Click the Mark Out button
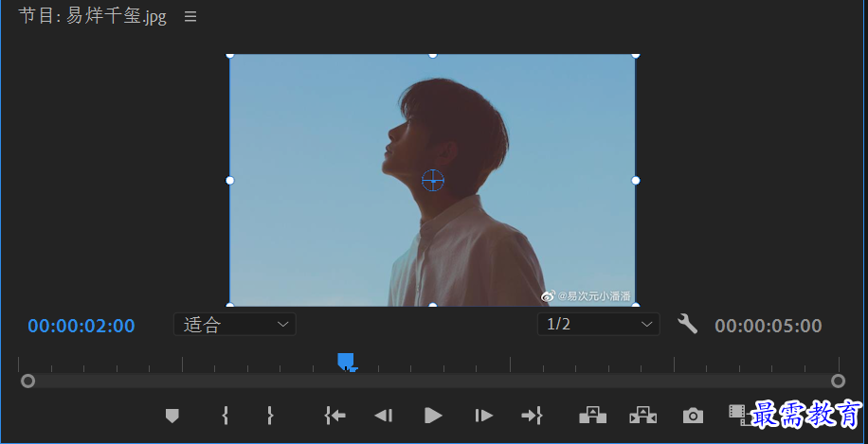Screen dimensions: 868x444 pos(269,416)
